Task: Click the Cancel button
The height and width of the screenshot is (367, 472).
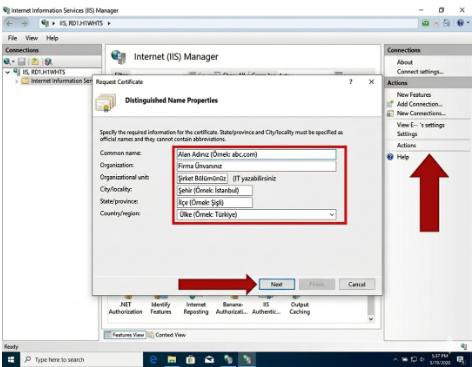Action: click(x=357, y=284)
